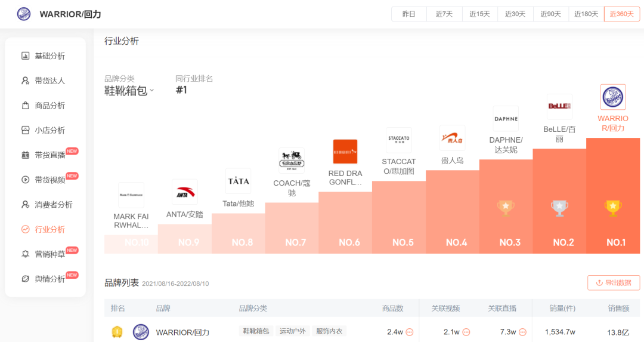The width and height of the screenshot is (644, 342).
Task: Click the NO.9 ranking bar
Action: (x=185, y=239)
